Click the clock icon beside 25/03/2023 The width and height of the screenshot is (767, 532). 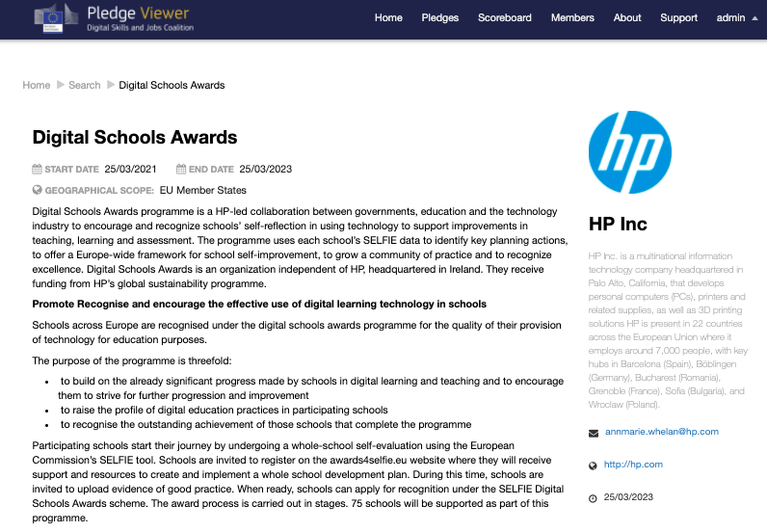[593, 498]
